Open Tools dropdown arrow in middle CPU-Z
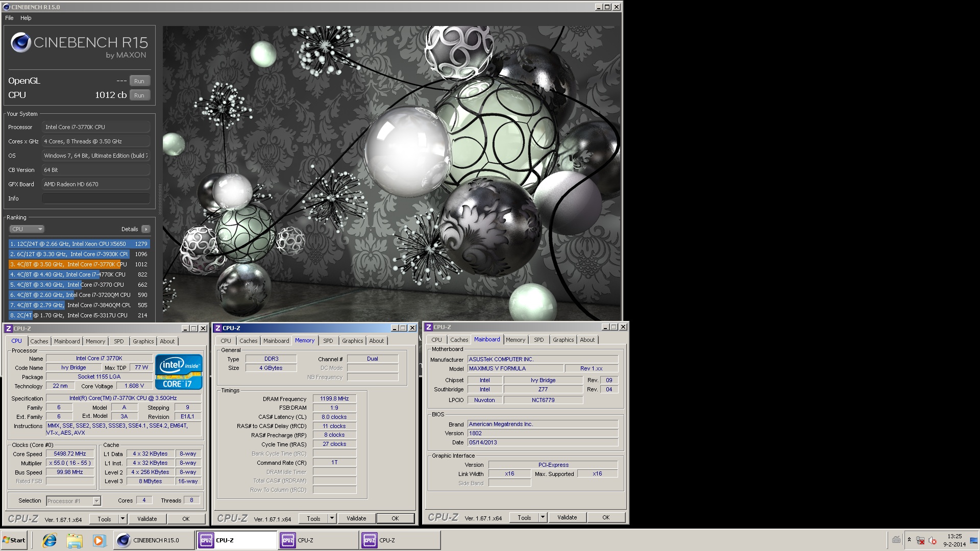 [332, 518]
